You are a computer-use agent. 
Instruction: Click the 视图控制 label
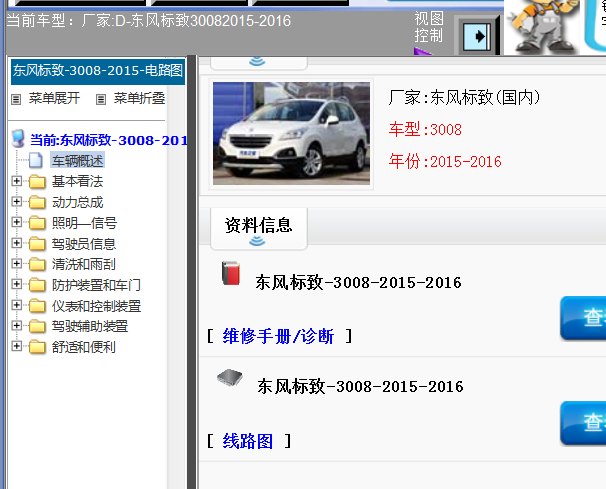click(x=429, y=27)
